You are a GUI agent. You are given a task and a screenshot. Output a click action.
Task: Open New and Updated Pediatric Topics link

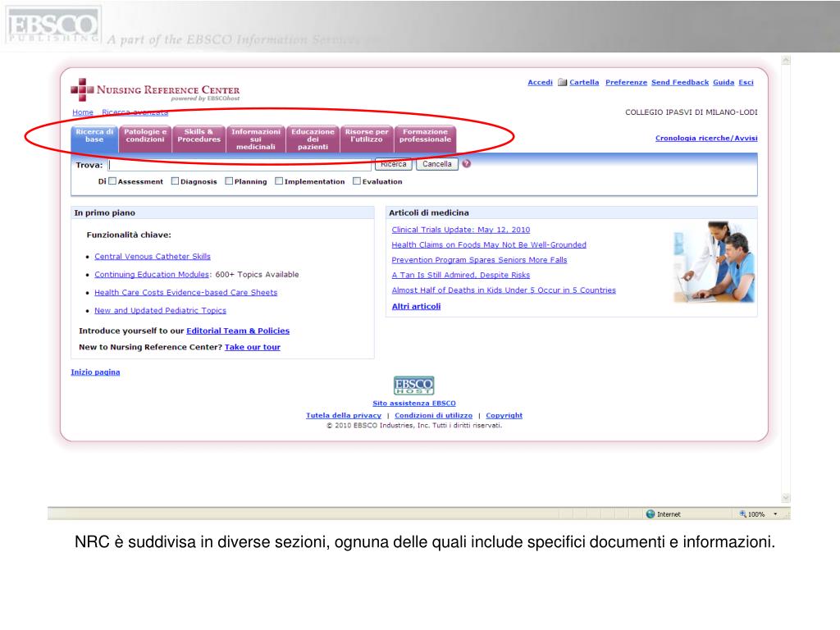coord(160,311)
